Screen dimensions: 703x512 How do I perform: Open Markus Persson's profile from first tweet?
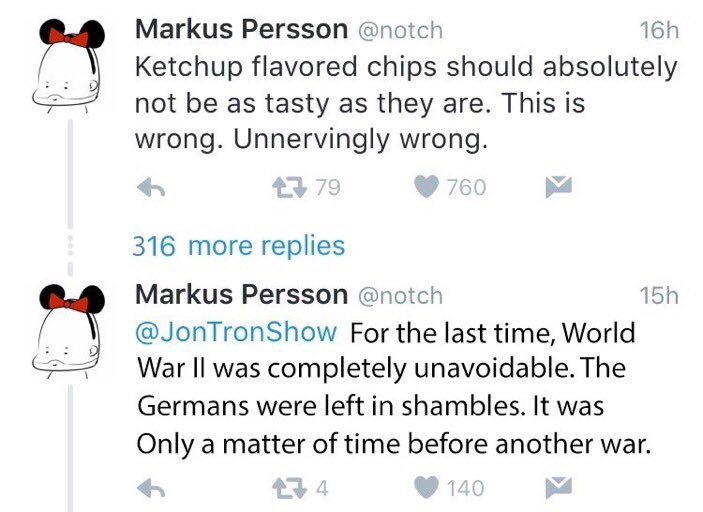241,30
